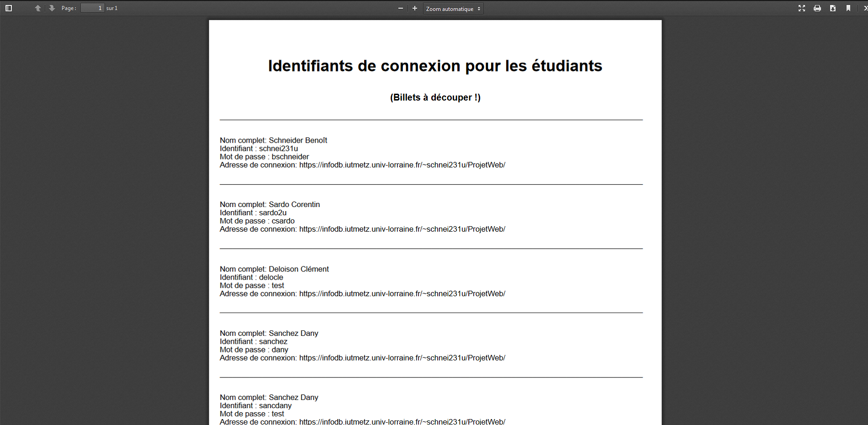This screenshot has height=425, width=868.
Task: Click 'Identifiant : sancdany' line
Action: [x=255, y=406]
